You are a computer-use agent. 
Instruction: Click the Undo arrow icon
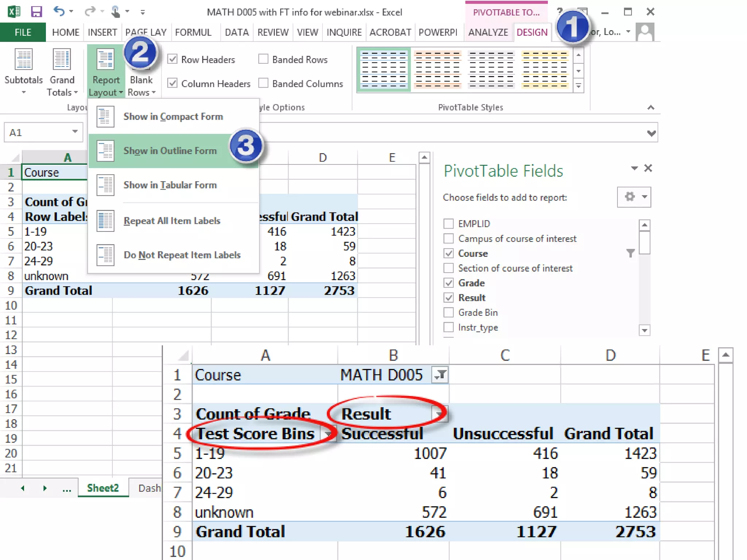[x=59, y=12]
